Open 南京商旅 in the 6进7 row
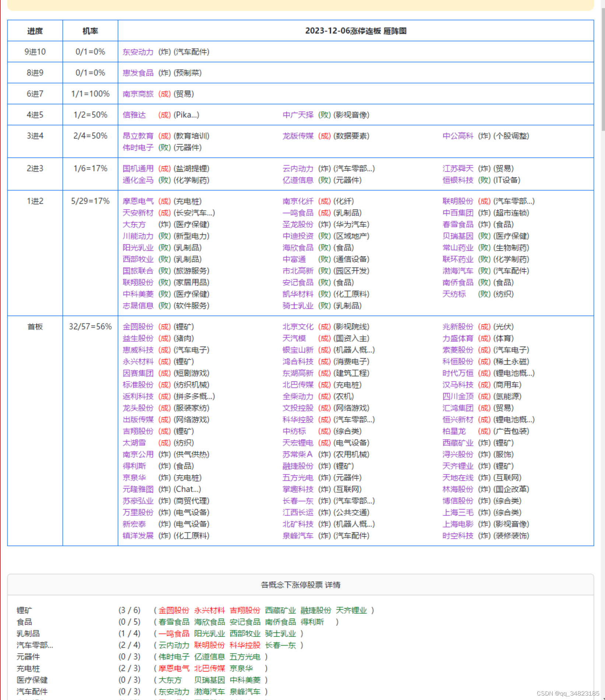 pyautogui.click(x=138, y=94)
